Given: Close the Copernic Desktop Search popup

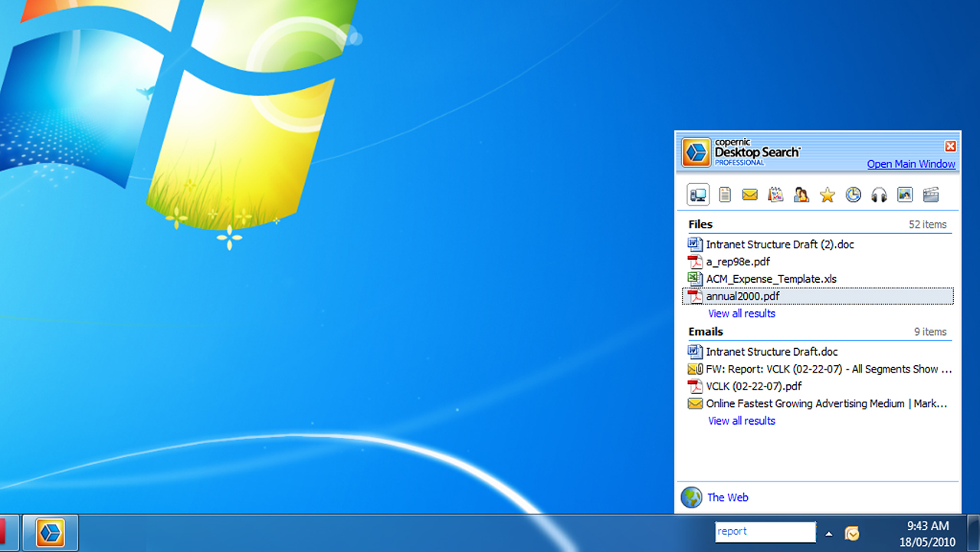Looking at the screenshot, I should [950, 146].
